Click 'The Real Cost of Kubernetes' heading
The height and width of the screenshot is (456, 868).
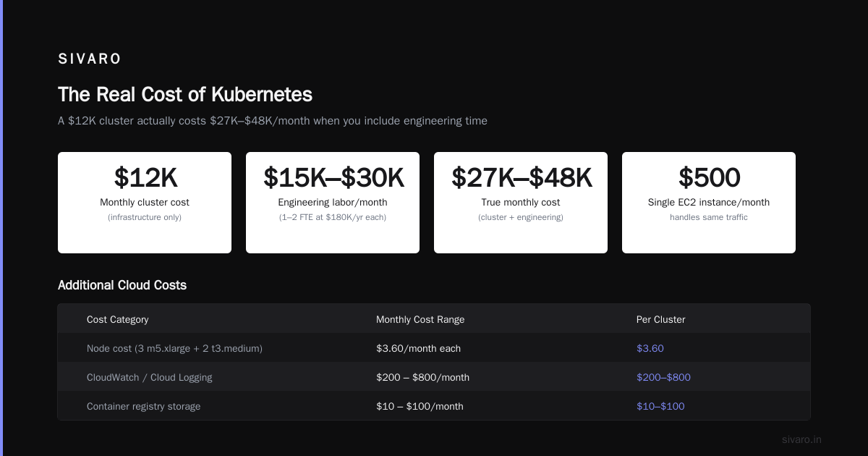click(x=185, y=95)
